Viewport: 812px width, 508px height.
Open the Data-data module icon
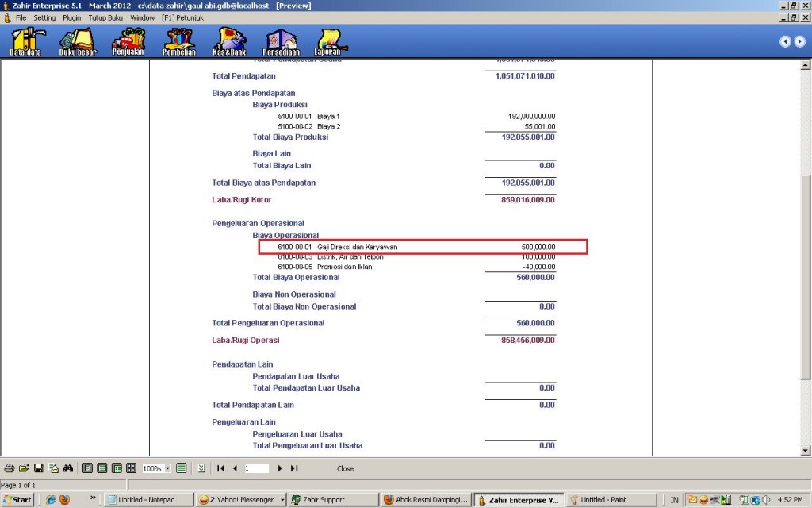pos(26,41)
